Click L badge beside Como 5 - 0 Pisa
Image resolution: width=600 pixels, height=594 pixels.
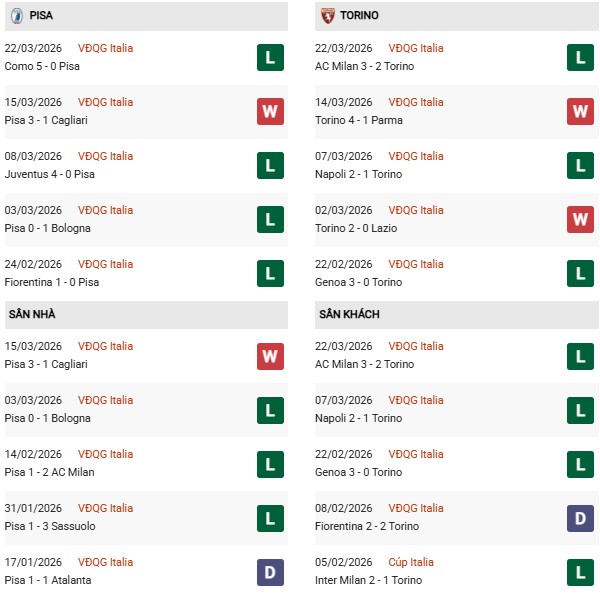click(x=270, y=57)
